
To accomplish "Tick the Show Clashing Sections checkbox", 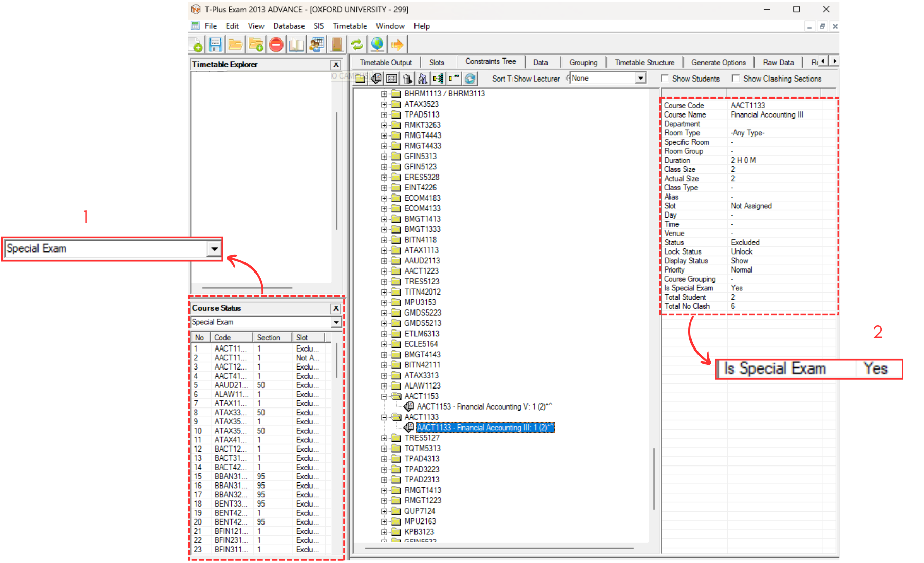I will (736, 79).
